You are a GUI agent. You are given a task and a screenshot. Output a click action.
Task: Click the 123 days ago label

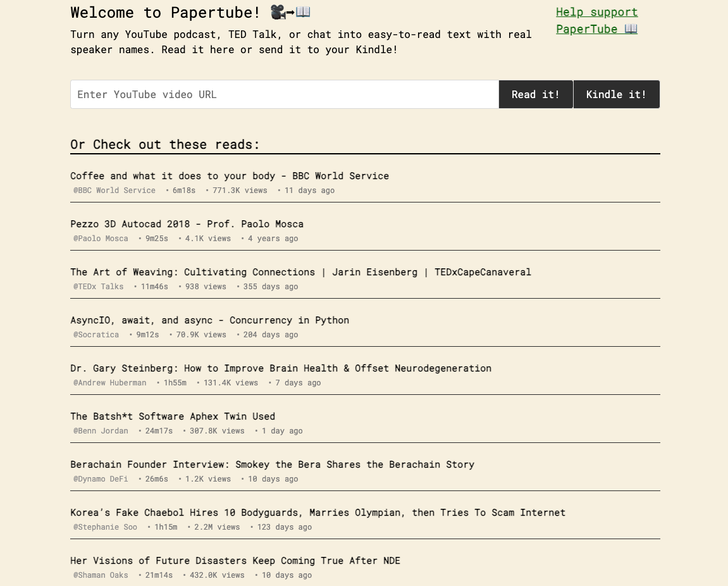(x=284, y=527)
